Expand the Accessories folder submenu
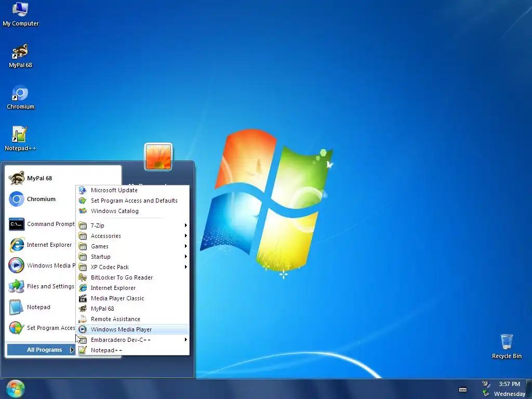This screenshot has width=532, height=399. [133, 236]
